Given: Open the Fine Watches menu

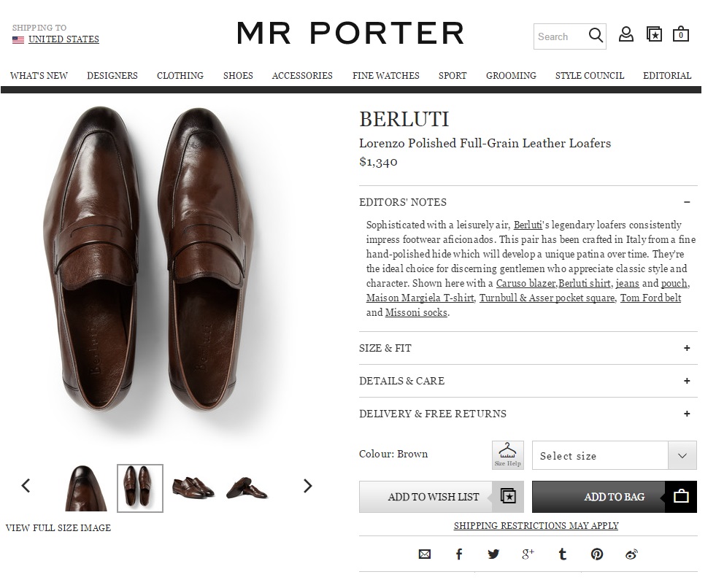Looking at the screenshot, I should click(x=385, y=75).
